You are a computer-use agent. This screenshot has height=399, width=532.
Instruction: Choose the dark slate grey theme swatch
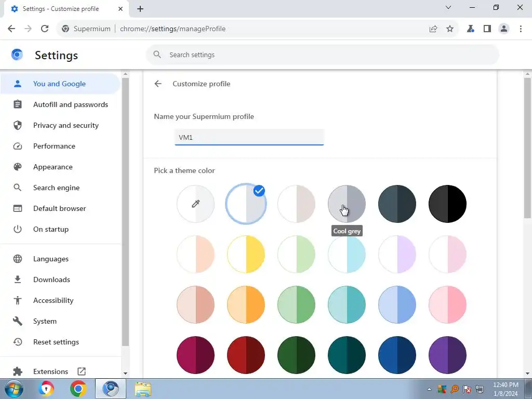tap(397, 204)
